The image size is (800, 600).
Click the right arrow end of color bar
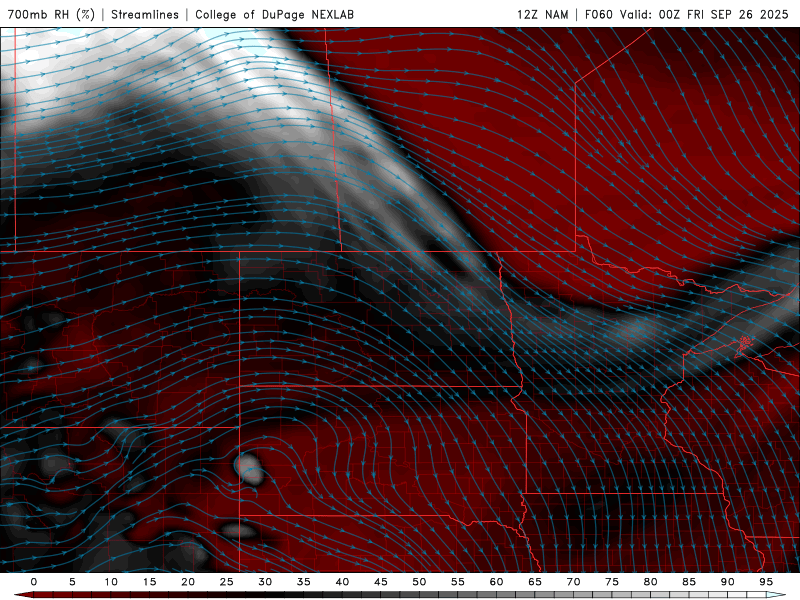pos(776,595)
